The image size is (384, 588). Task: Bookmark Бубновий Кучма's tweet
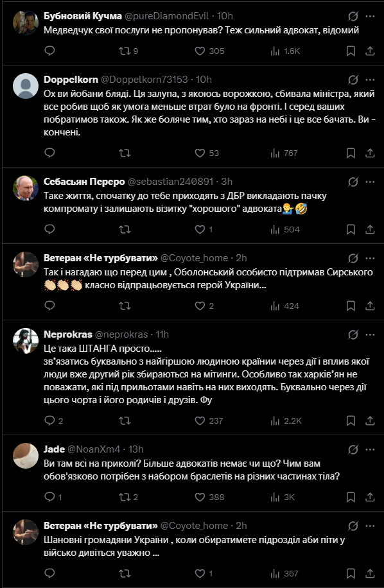(351, 51)
